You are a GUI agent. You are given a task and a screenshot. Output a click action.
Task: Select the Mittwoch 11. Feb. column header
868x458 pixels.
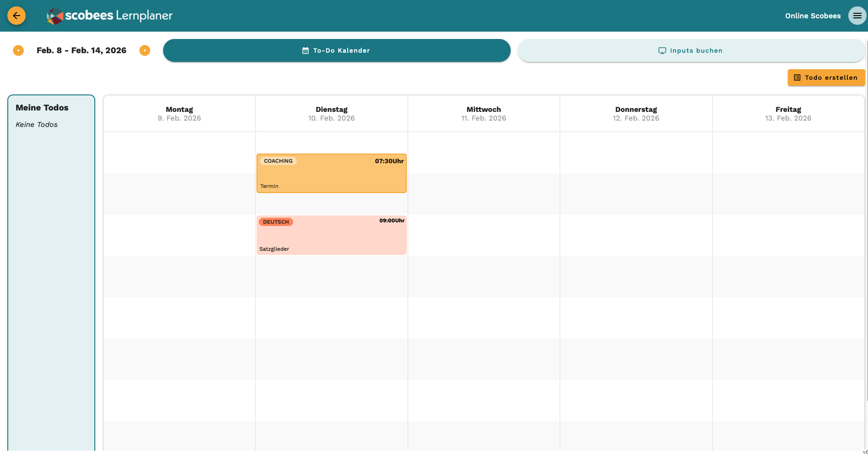(484, 114)
